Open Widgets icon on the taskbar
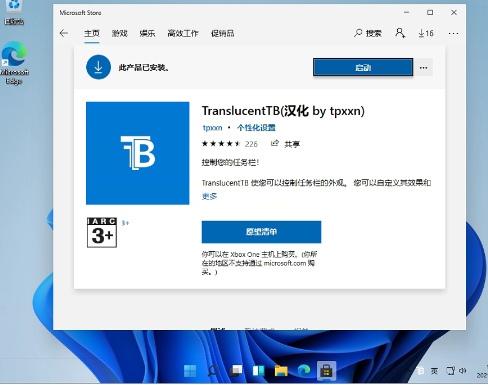The width and height of the screenshot is (488, 385). [258, 371]
